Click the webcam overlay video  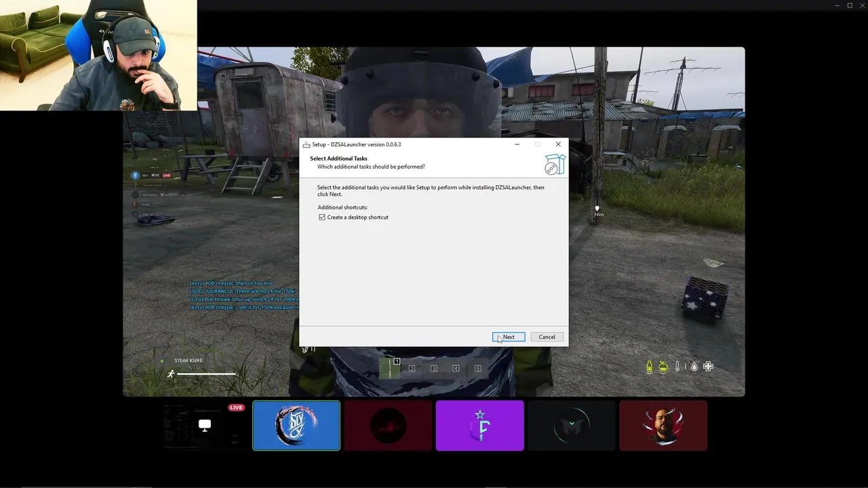pos(98,55)
